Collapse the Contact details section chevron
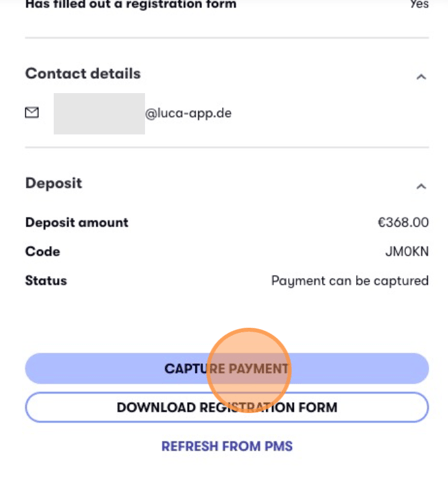Viewport: 448px width, 490px height. point(421,77)
